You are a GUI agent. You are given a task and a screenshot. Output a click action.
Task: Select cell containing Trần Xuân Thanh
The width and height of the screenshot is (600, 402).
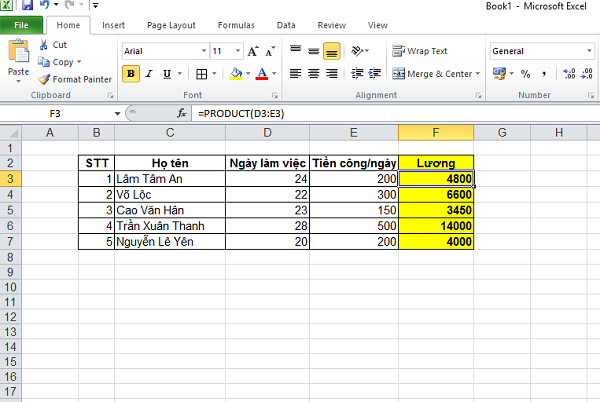pyautogui.click(x=169, y=226)
